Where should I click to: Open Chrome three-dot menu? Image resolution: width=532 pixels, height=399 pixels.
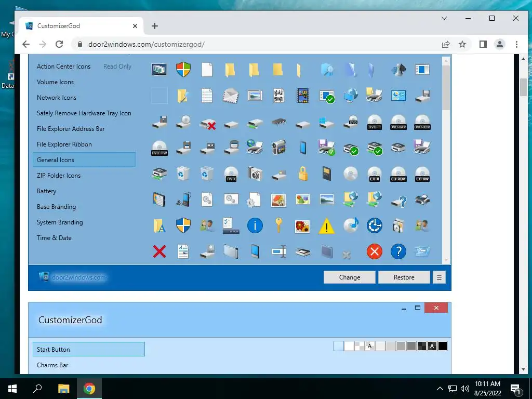click(516, 45)
